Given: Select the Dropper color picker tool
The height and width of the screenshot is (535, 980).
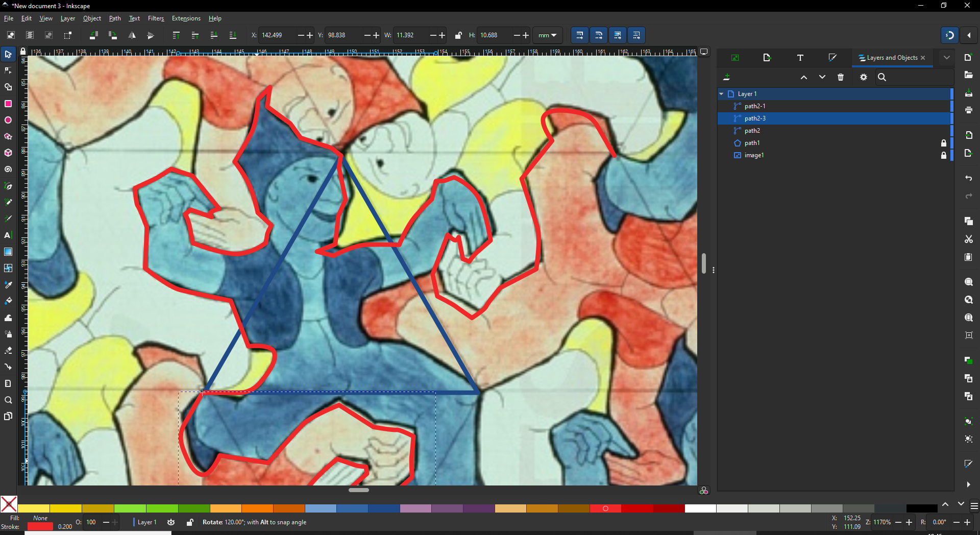Looking at the screenshot, I should pyautogui.click(x=8, y=284).
